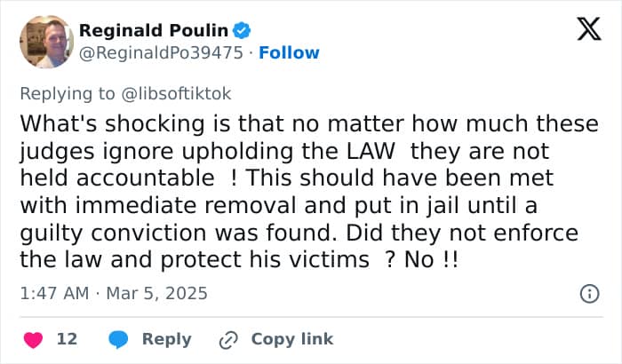
Task: Open the circled info icon
Action: tap(589, 294)
